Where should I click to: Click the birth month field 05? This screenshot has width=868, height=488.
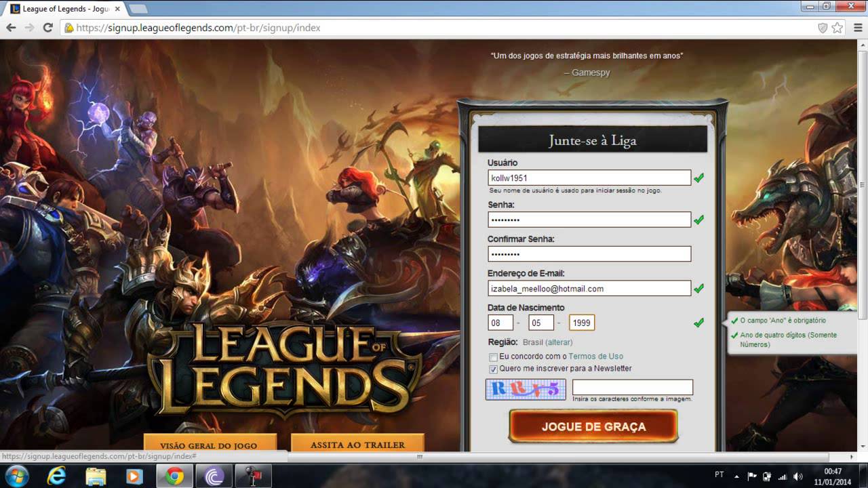[541, 323]
